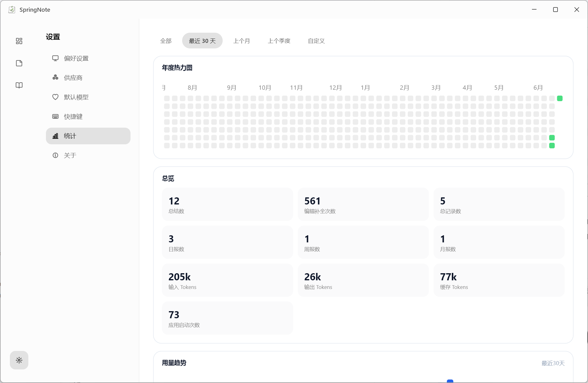This screenshot has height=383, width=588.
Task: Click the 设置 title
Action: [53, 37]
